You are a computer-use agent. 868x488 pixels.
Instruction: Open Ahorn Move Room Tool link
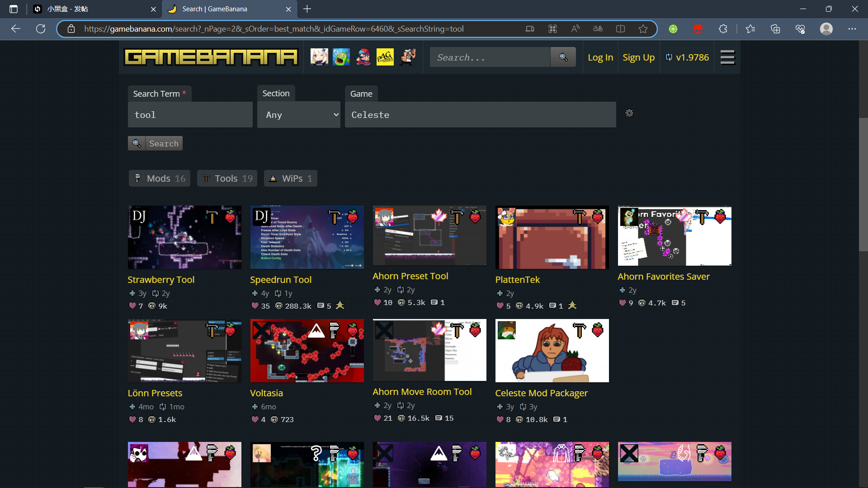[x=422, y=392]
